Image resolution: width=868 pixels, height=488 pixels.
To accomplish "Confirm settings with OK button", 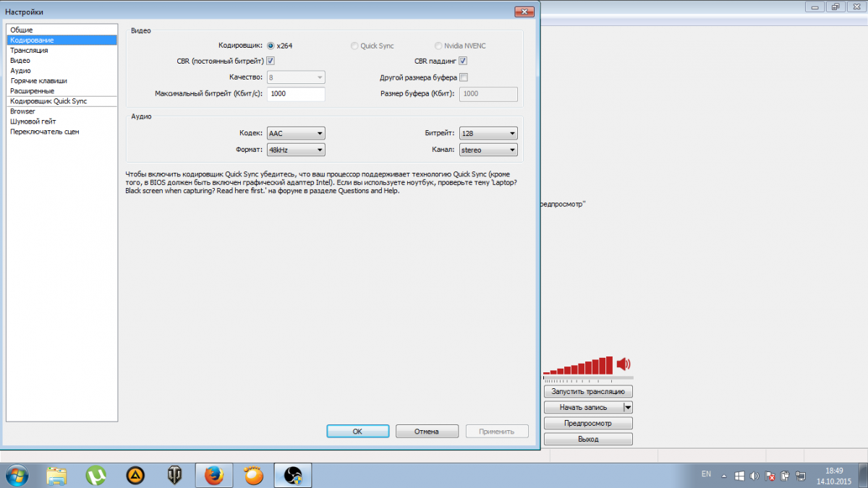I will pyautogui.click(x=357, y=431).
